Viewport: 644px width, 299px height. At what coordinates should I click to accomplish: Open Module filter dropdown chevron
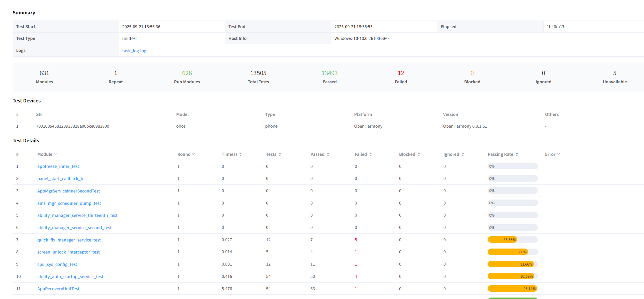[x=55, y=154]
